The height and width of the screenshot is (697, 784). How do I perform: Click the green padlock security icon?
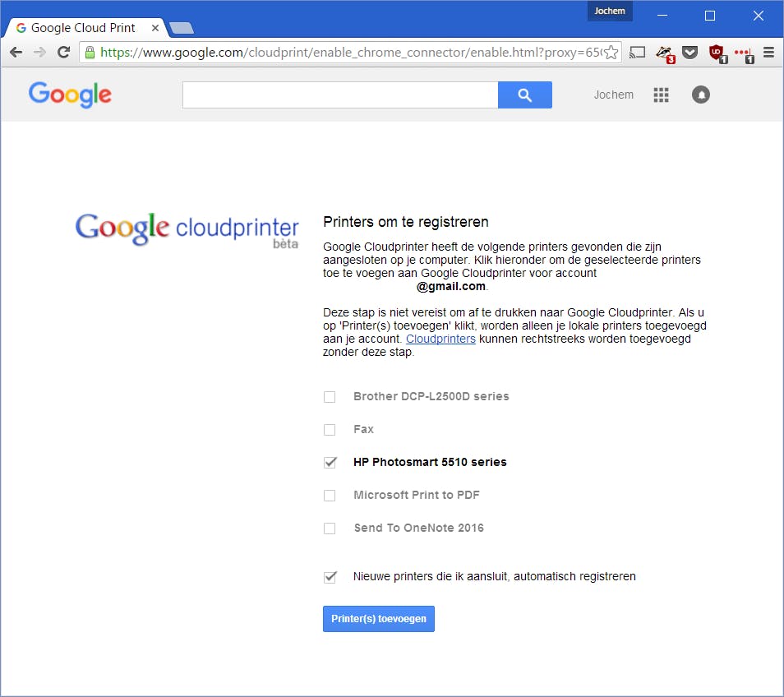click(90, 53)
